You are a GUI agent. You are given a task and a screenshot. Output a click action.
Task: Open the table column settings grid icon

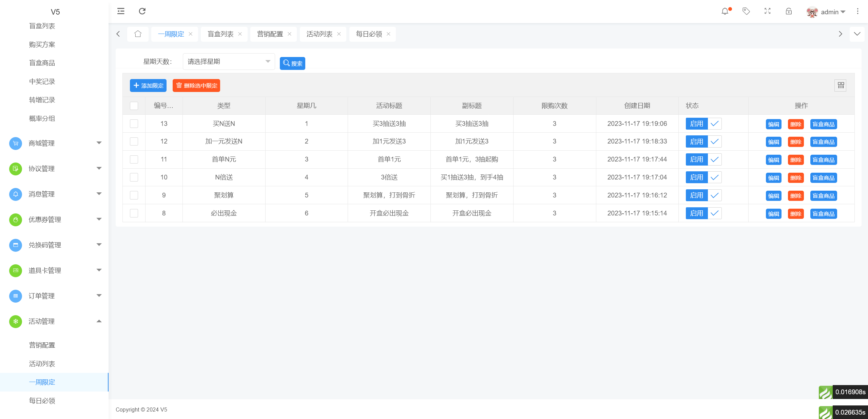[x=841, y=85]
